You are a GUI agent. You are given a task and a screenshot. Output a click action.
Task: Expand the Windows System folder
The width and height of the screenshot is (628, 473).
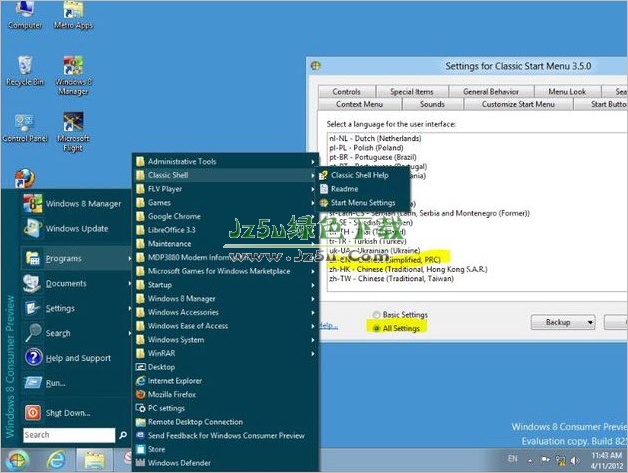[x=225, y=340]
